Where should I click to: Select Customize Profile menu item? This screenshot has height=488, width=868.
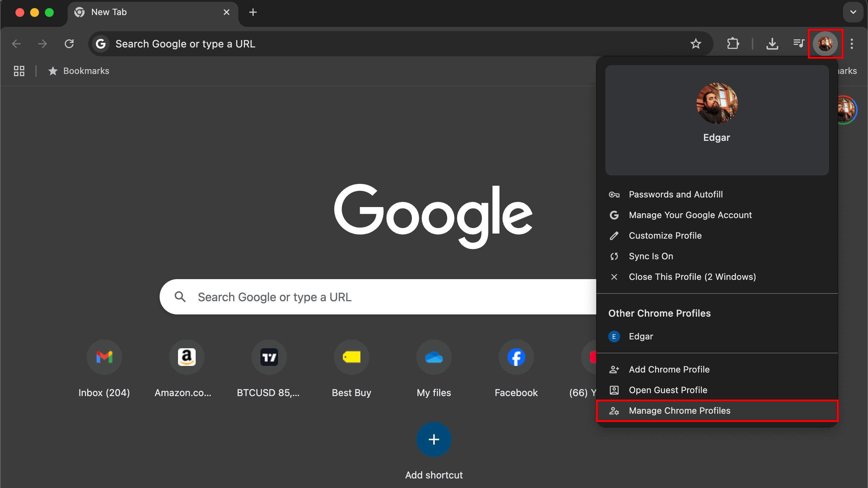tap(665, 236)
